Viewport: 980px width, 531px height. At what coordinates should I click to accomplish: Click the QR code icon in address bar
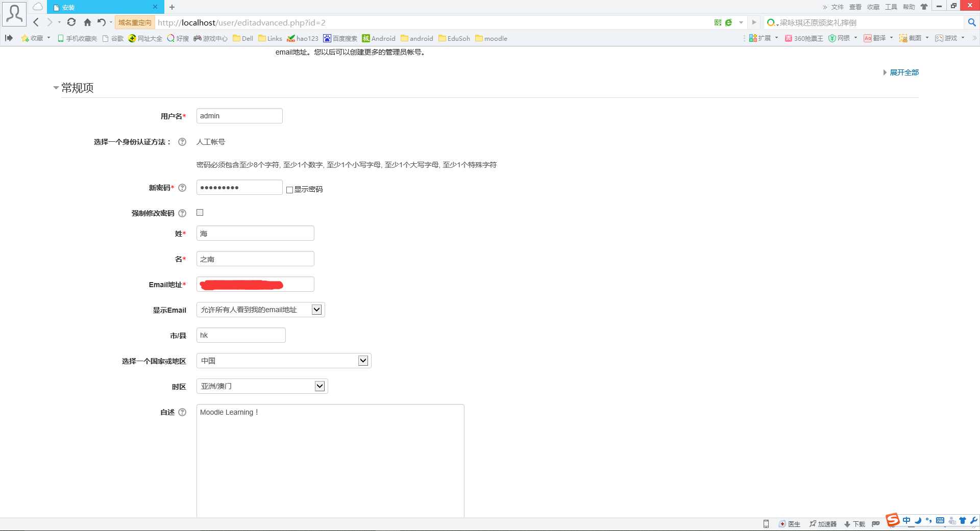click(718, 22)
